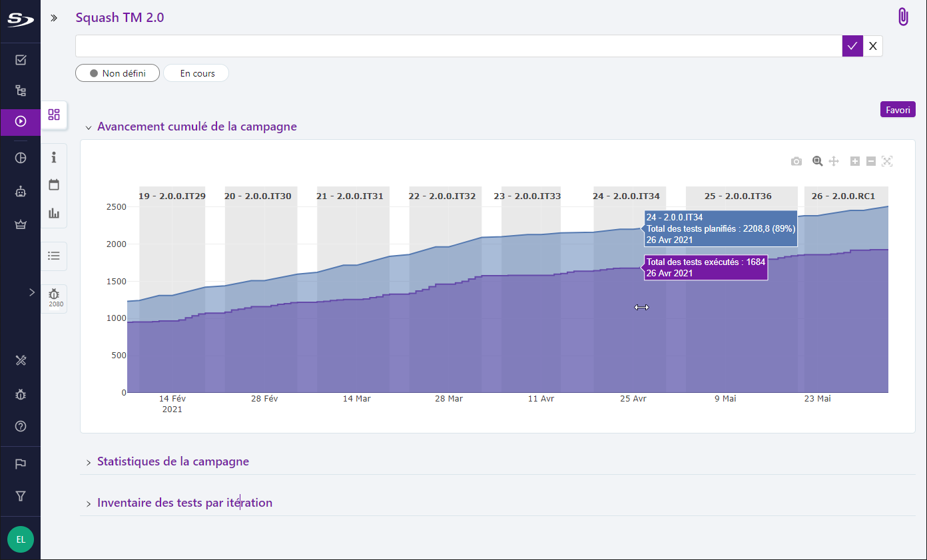Image resolution: width=927 pixels, height=560 pixels.
Task: Confirm the name edit with checkmark button
Action: (852, 46)
